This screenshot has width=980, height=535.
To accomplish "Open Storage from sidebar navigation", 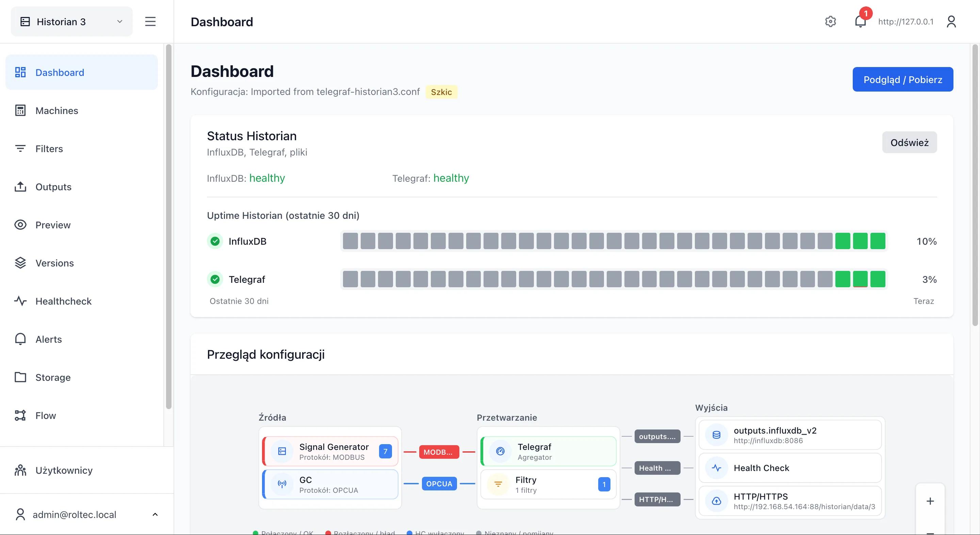I will (x=81, y=377).
